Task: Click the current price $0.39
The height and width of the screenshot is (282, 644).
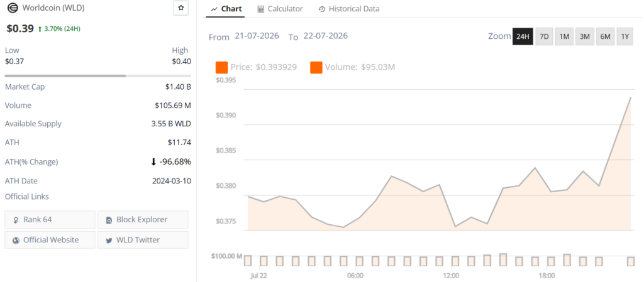Action: coord(20,28)
